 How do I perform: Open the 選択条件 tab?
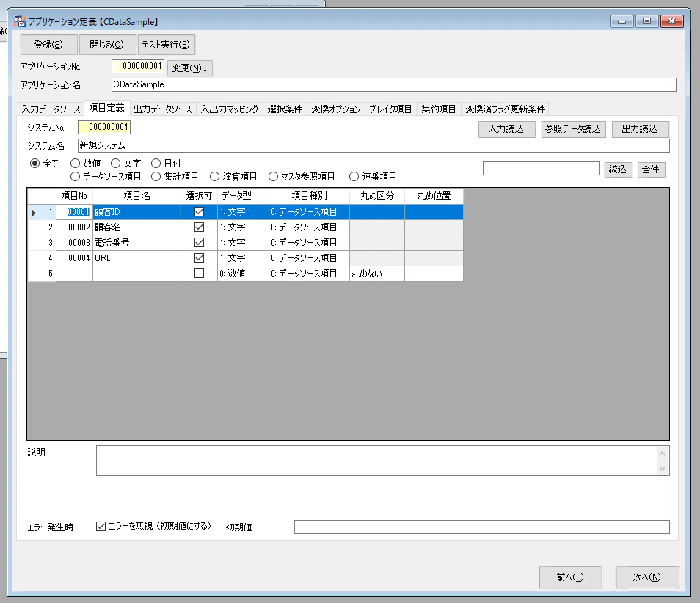285,109
